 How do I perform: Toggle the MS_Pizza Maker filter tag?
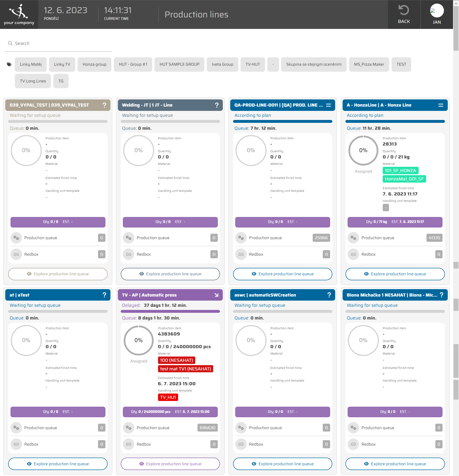pyautogui.click(x=369, y=64)
